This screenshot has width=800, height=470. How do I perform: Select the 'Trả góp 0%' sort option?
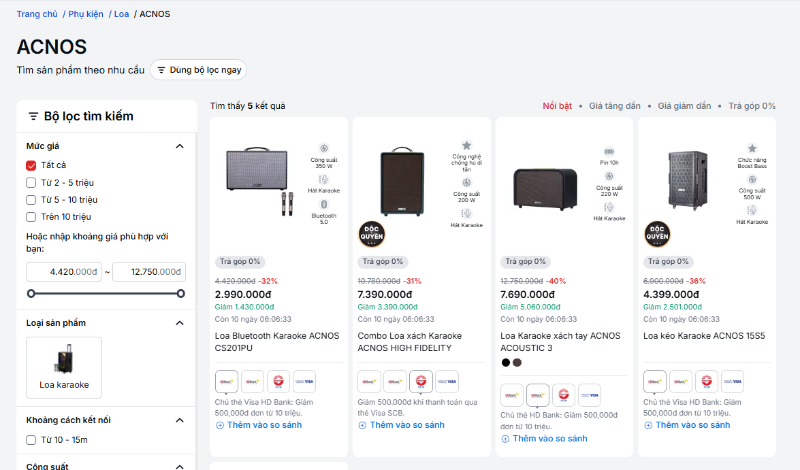click(x=751, y=105)
